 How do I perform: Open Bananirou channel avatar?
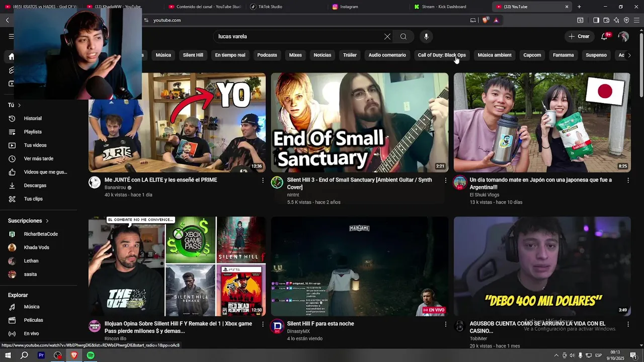(x=95, y=183)
